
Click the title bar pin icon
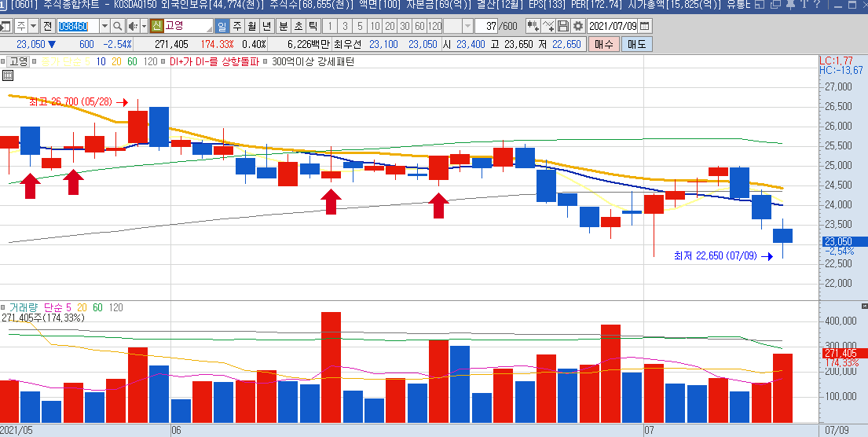790,5
